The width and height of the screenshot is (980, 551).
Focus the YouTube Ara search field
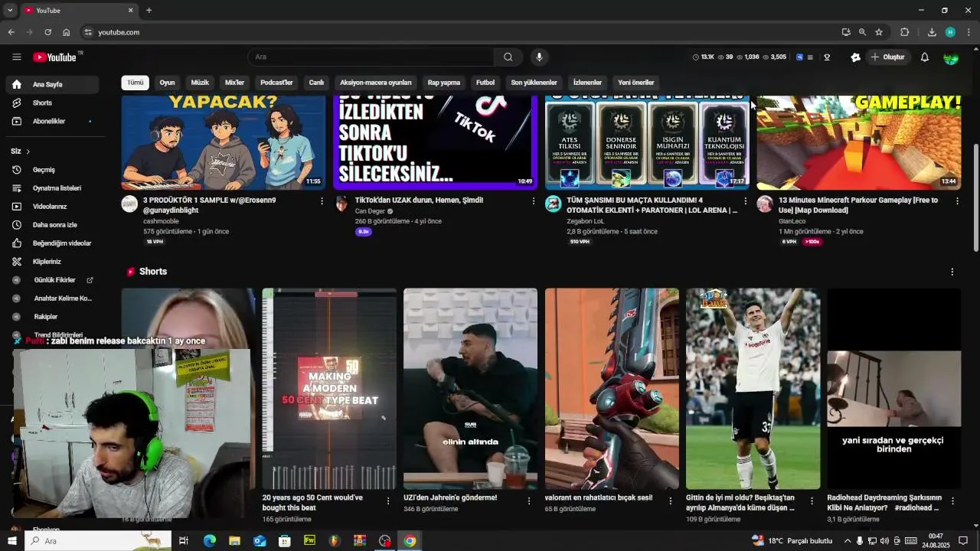click(x=371, y=57)
